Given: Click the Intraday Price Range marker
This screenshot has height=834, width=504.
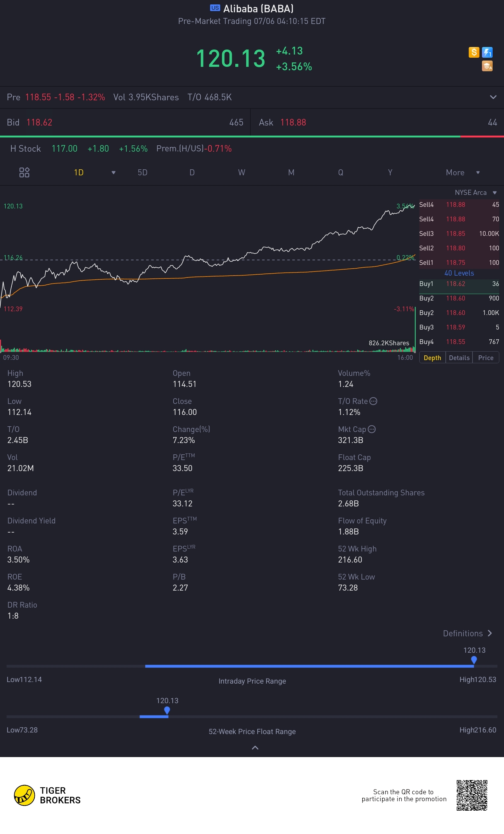Looking at the screenshot, I should click(x=474, y=660).
